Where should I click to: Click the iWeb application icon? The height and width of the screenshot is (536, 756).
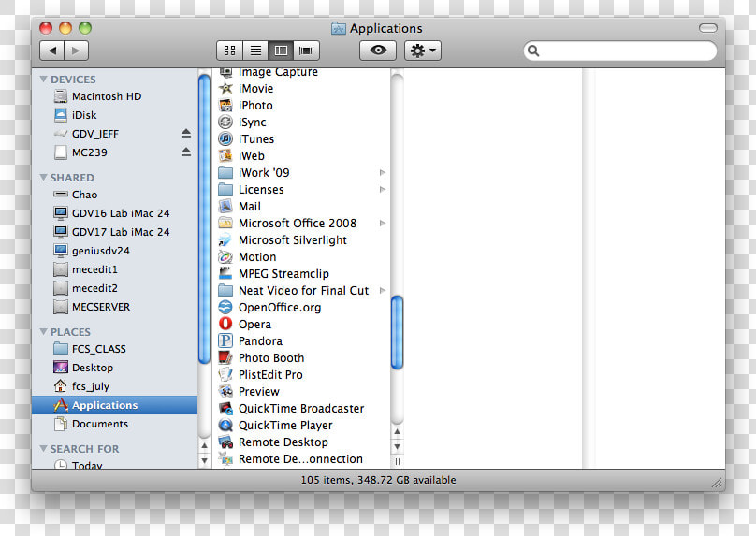click(x=225, y=155)
